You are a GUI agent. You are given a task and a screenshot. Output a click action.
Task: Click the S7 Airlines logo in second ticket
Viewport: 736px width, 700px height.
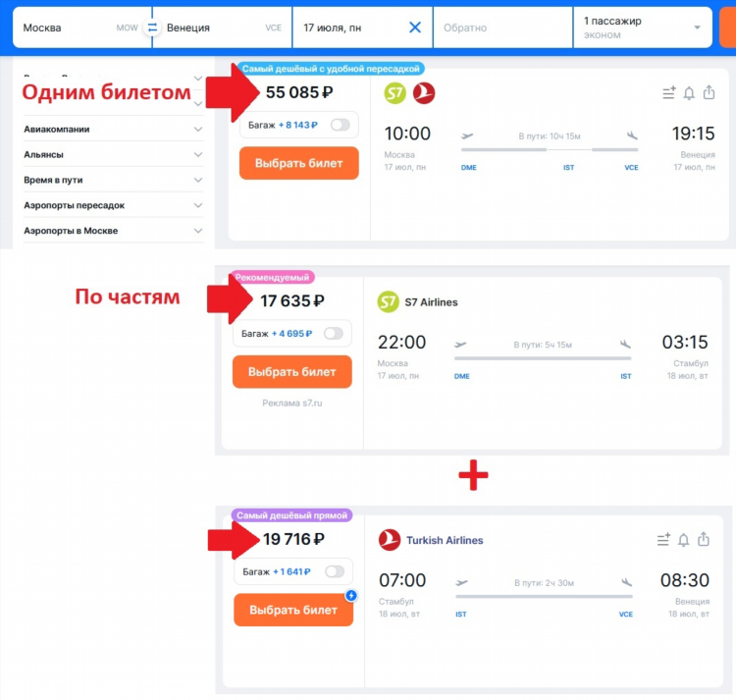pos(389,301)
